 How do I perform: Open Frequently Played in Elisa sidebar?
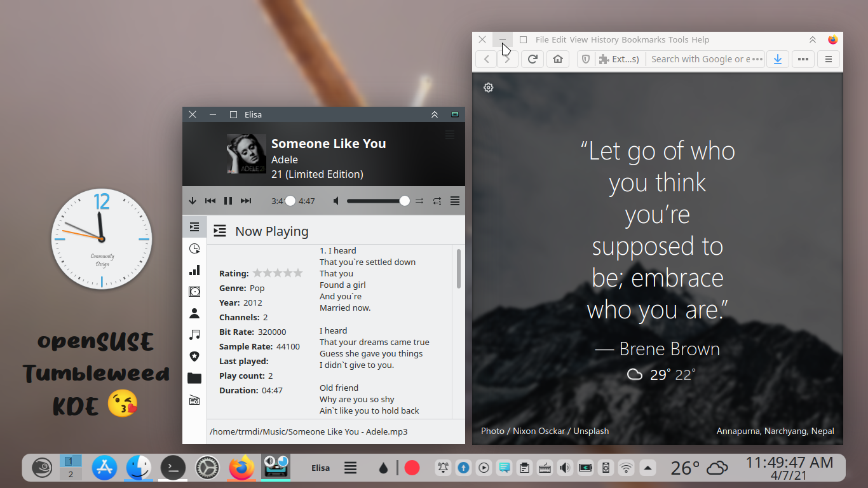[x=194, y=270]
